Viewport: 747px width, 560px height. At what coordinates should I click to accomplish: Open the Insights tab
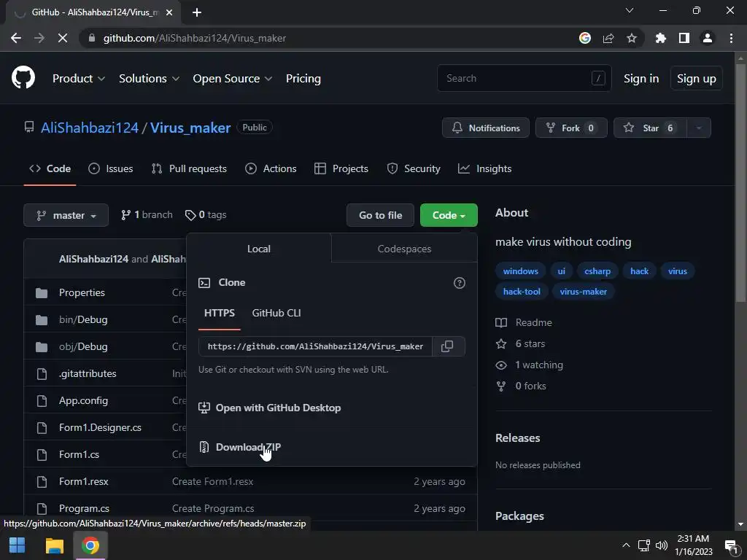click(x=484, y=168)
